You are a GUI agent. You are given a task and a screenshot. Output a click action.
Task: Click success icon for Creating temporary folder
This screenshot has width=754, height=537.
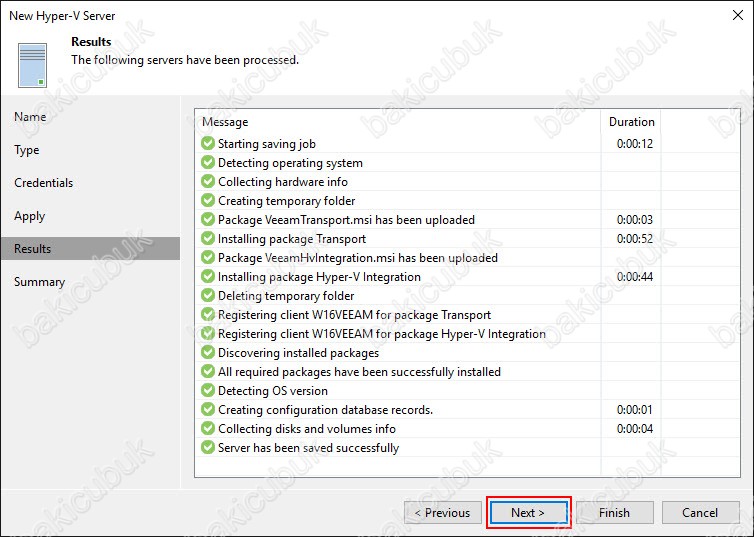[x=208, y=200]
